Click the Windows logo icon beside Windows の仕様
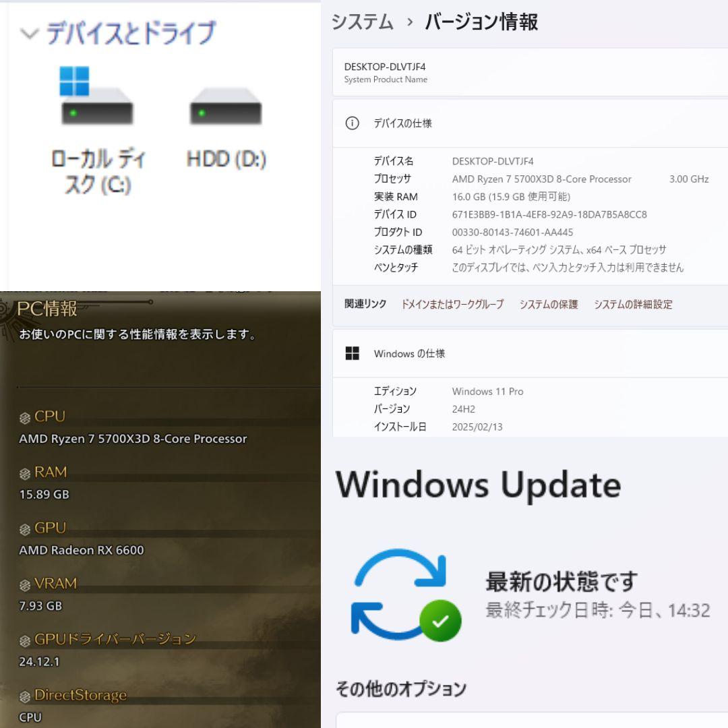 pyautogui.click(x=353, y=353)
